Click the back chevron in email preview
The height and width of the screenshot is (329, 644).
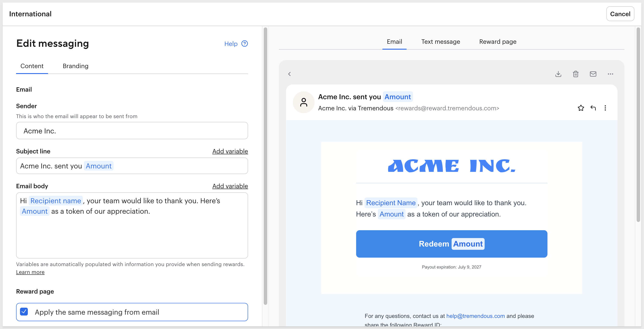(290, 74)
